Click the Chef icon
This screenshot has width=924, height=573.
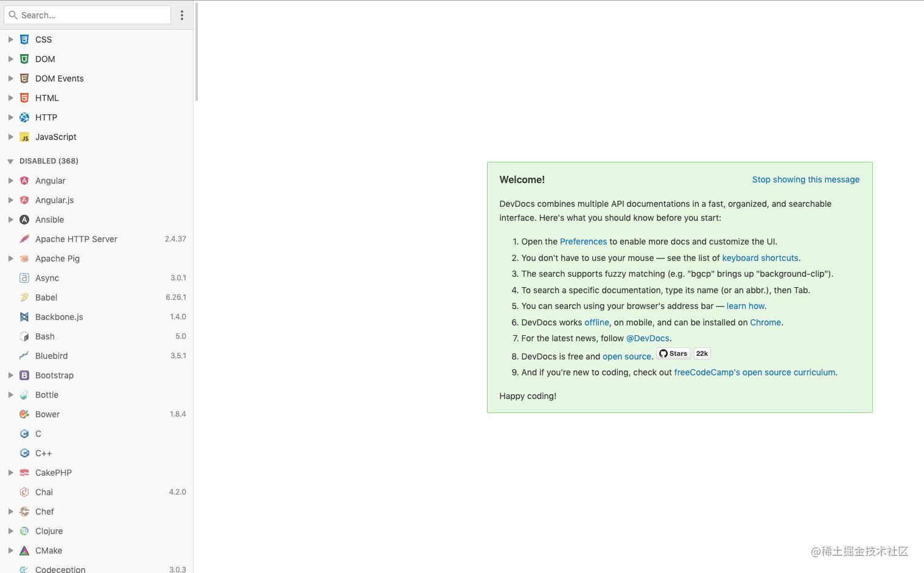(24, 512)
